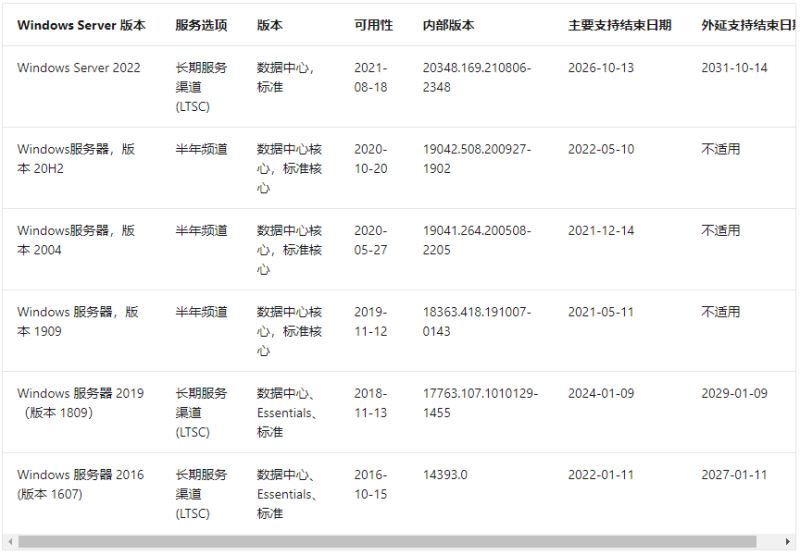Select the '可用性' column header

tap(373, 25)
